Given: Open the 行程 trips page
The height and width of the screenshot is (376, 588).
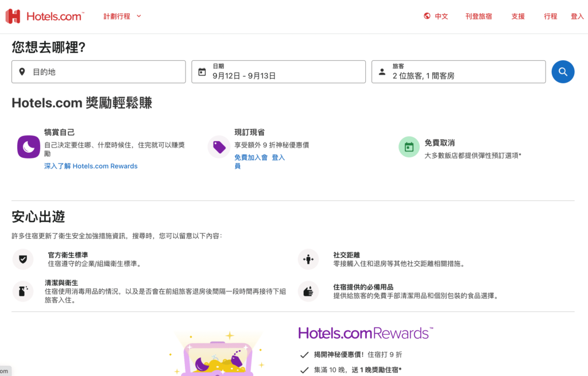Looking at the screenshot, I should click(551, 16).
